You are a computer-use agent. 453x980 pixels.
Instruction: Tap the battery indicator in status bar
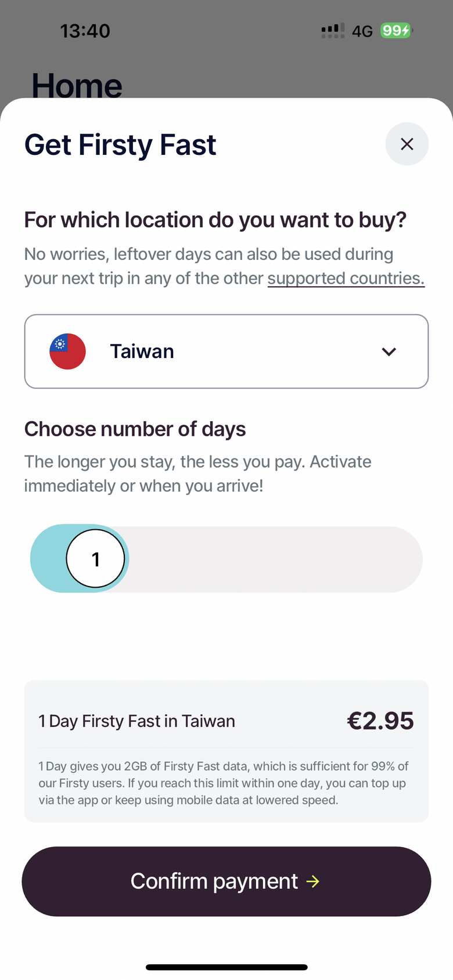[x=396, y=31]
